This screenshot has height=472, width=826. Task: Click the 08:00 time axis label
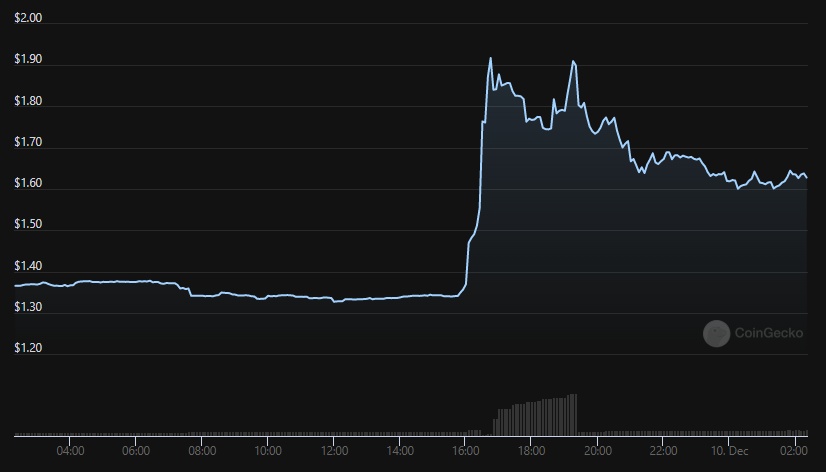pyautogui.click(x=202, y=451)
